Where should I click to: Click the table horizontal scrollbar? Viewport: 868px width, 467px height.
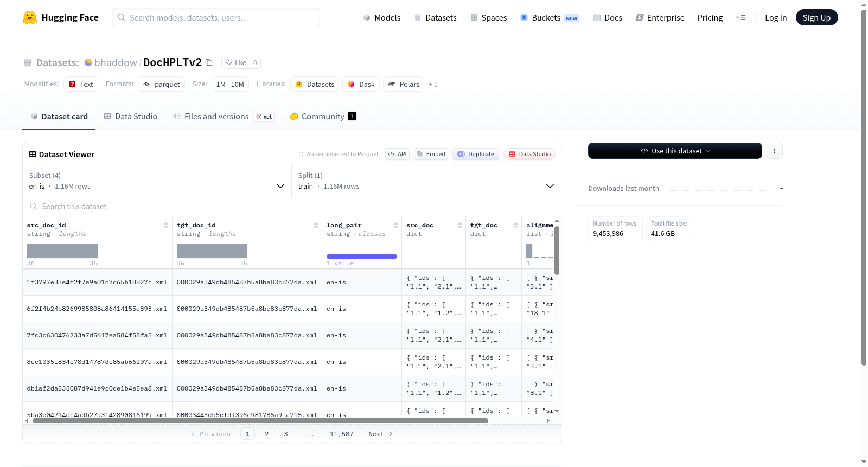260,420
